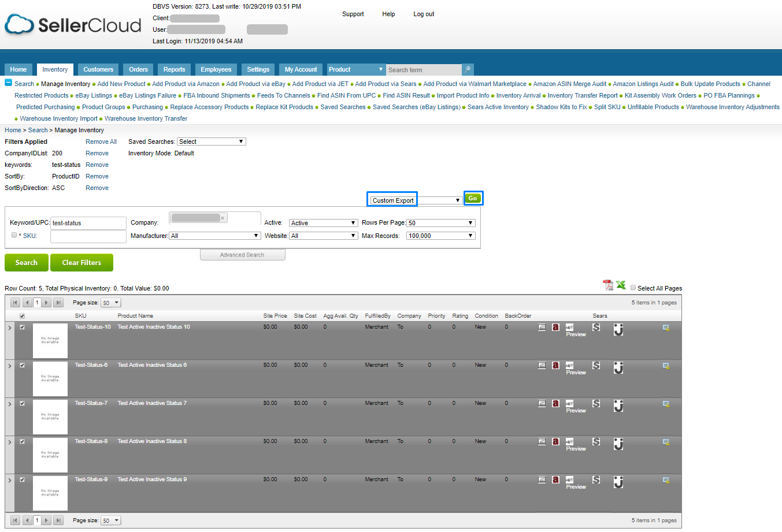
Task: Go to first page in top pager
Action: click(15, 303)
